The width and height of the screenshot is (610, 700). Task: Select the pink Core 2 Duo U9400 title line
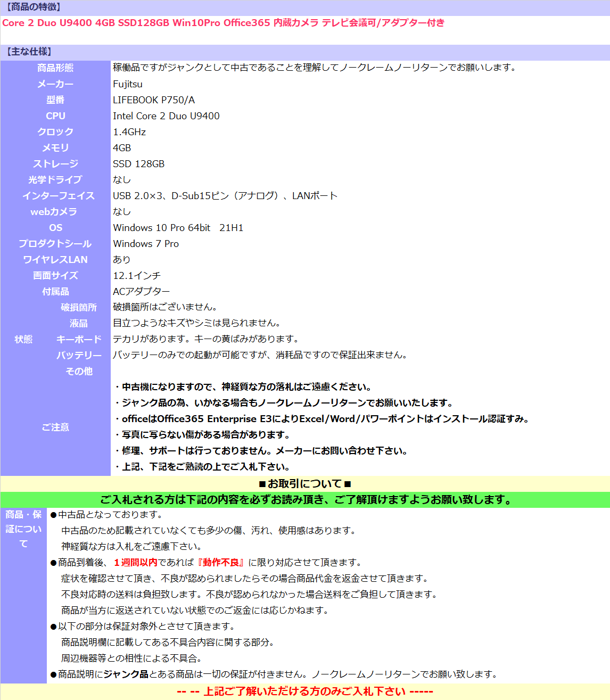click(224, 23)
